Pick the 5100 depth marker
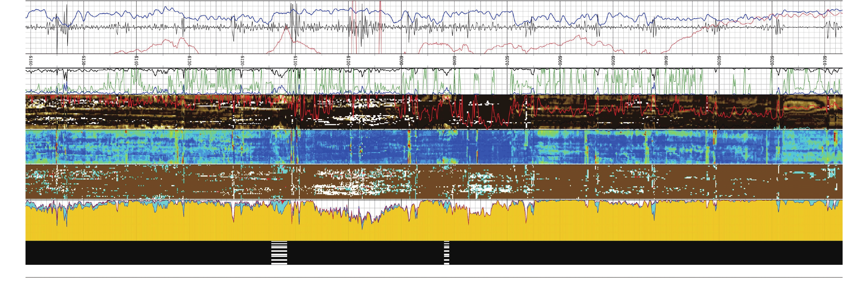The image size is (868, 284). [x=348, y=61]
